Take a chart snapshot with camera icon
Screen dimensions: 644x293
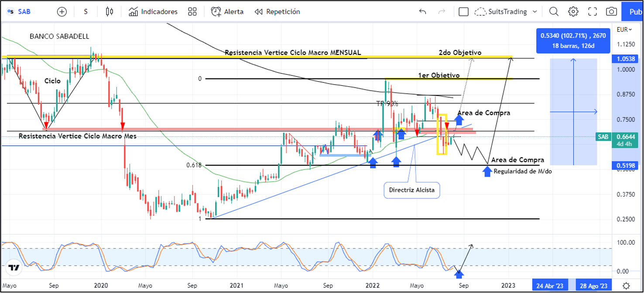pyautogui.click(x=612, y=12)
